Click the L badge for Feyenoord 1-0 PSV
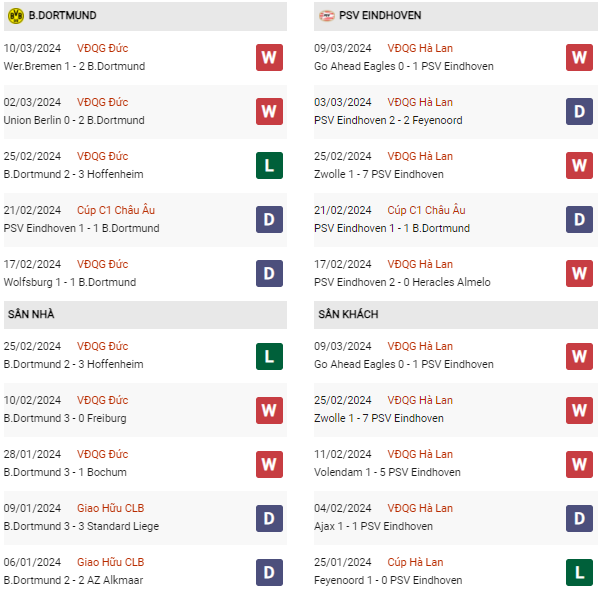The height and width of the screenshot is (590, 600). [579, 571]
